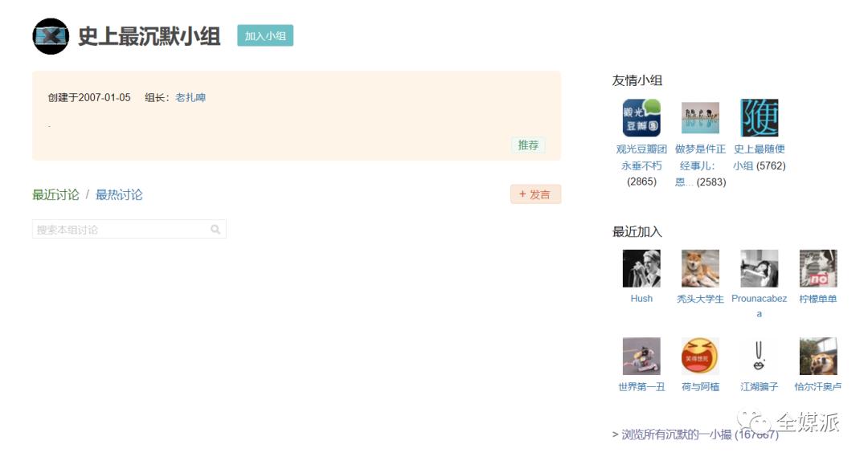
Task: Switch to 最近讨论 tab
Action: [x=55, y=195]
